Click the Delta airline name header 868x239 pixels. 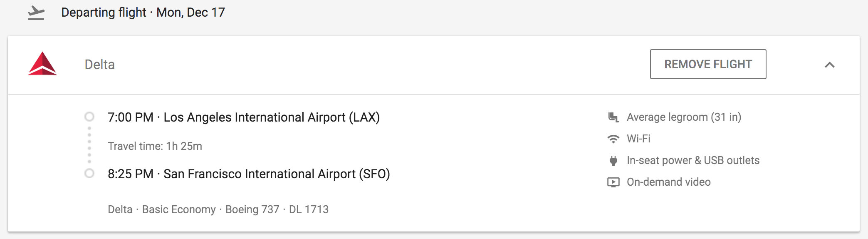pyautogui.click(x=100, y=65)
